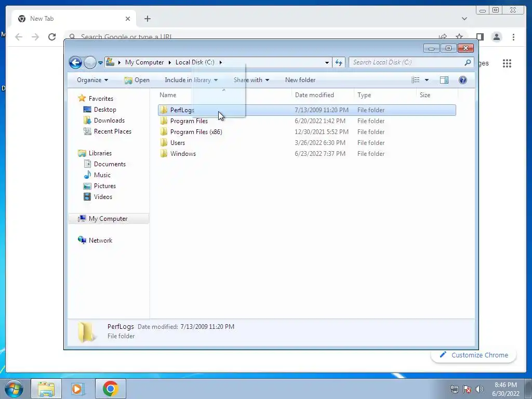This screenshot has height=399, width=532.
Task: Open Desktop in Favorites
Action: click(x=105, y=110)
